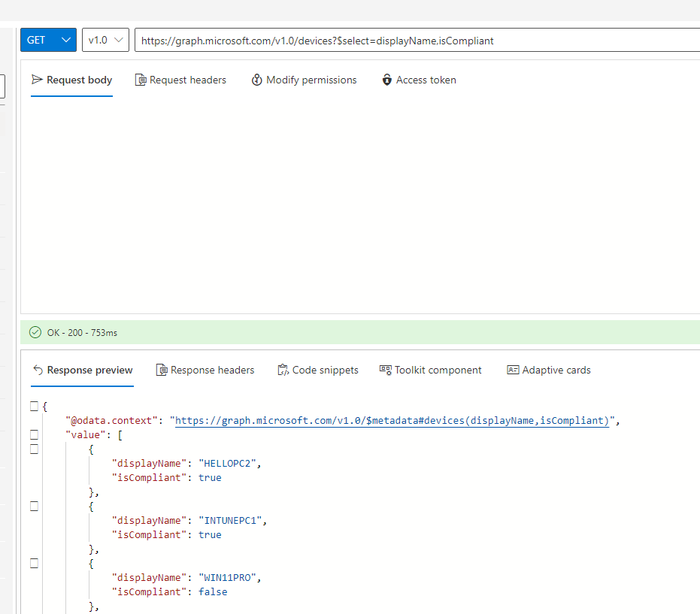
Task: Select the Adaptive cards icon
Action: point(515,370)
